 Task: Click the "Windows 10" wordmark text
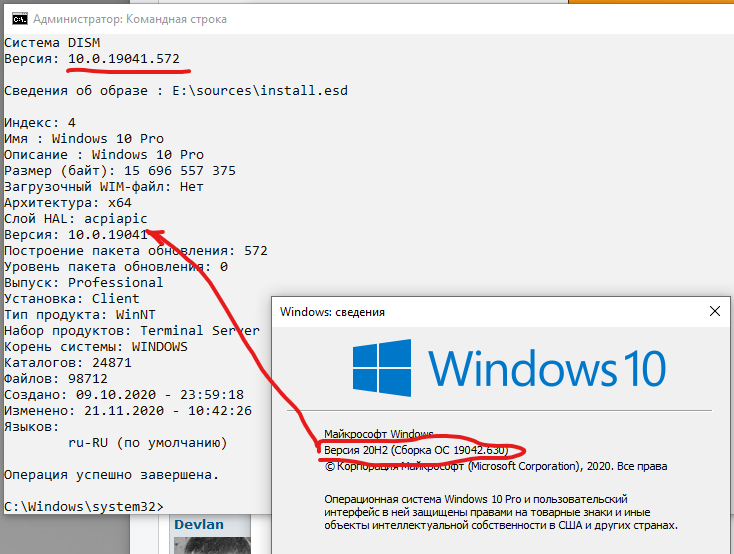548,368
